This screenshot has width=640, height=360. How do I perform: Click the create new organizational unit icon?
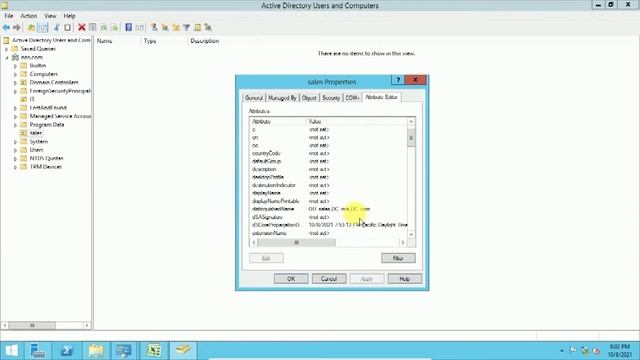176,27
